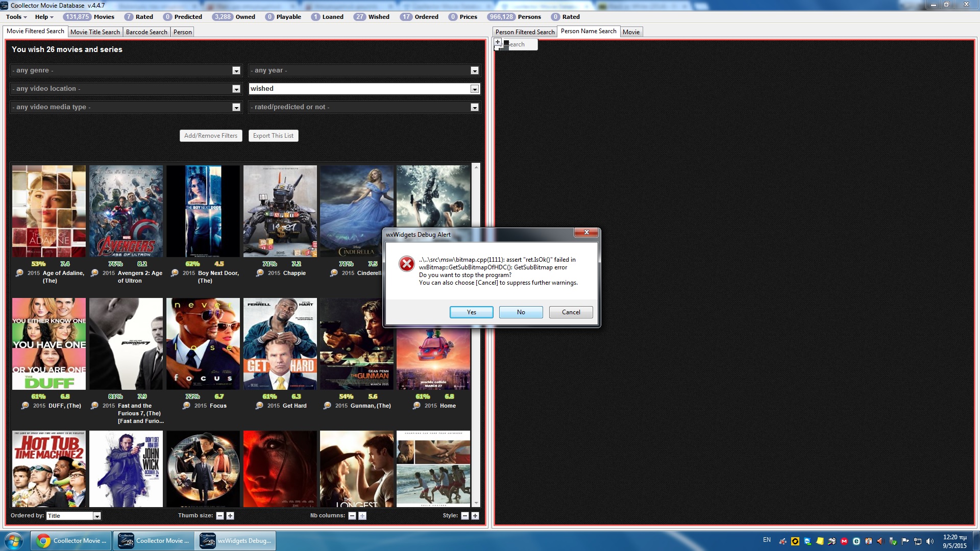Switch to the Movie tab on right
Viewport: 980px width, 551px height.
tap(631, 32)
